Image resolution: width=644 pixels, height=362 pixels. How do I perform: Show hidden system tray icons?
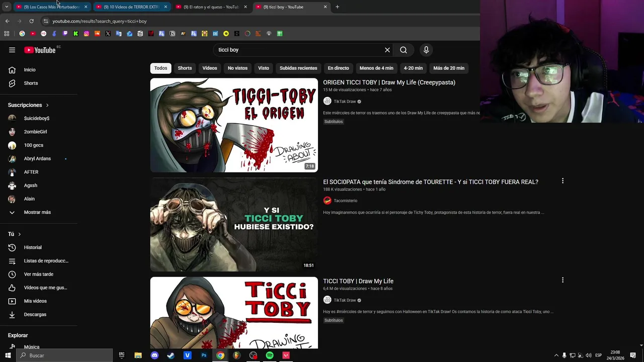(556, 355)
